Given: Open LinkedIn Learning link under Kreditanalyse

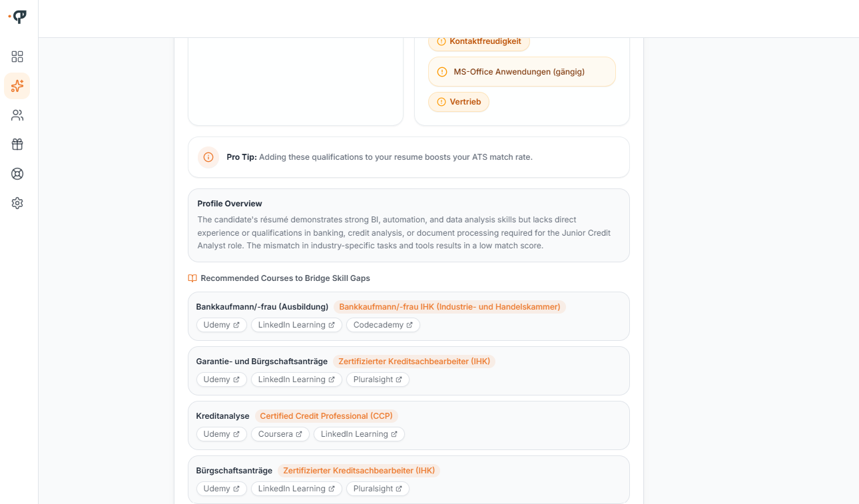Looking at the screenshot, I should tap(359, 434).
